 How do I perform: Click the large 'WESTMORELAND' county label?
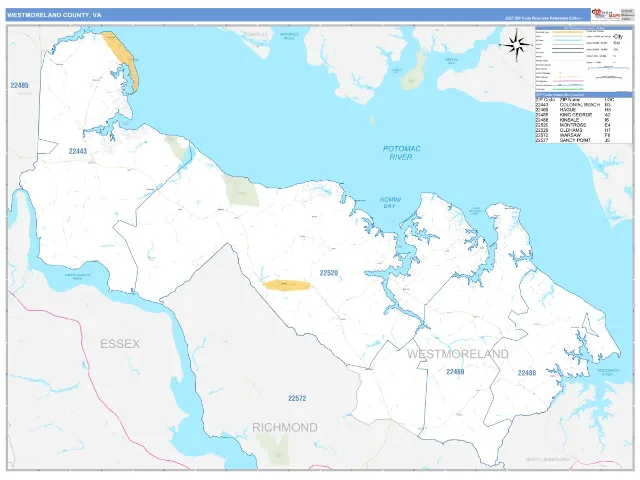click(x=458, y=354)
